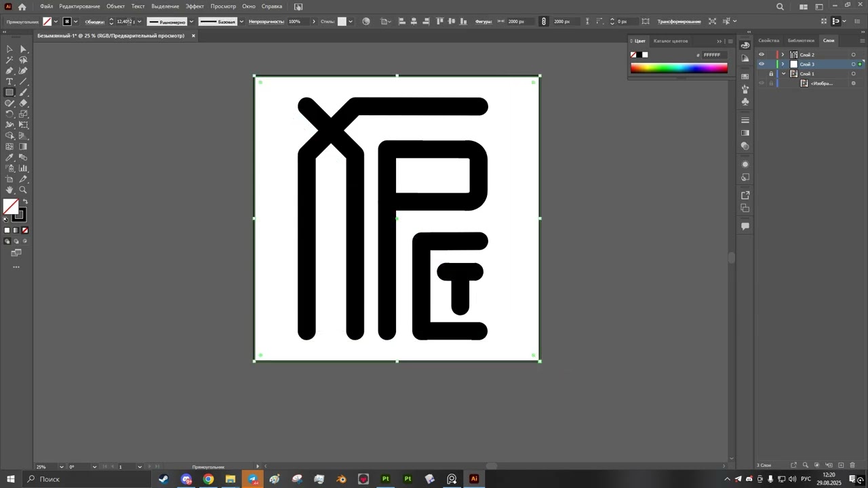The height and width of the screenshot is (488, 868).
Task: Select the Hand tool
Action: click(x=9, y=190)
